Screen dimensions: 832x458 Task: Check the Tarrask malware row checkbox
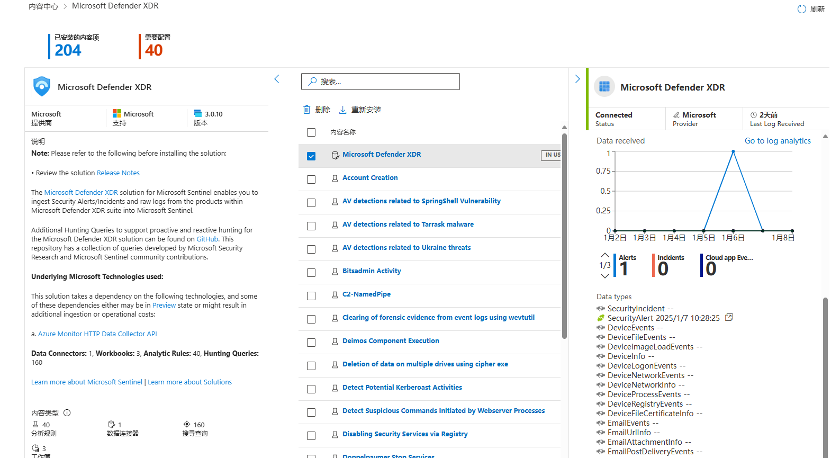311,226
